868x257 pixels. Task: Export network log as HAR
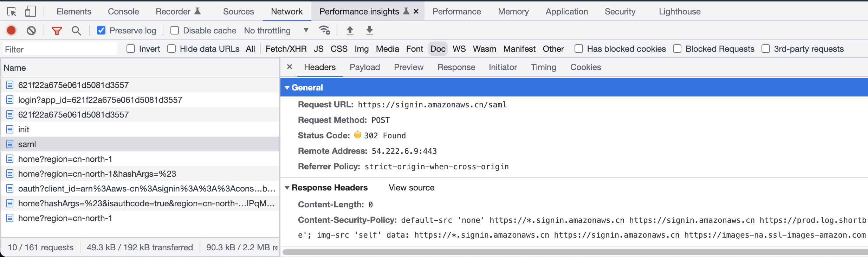pyautogui.click(x=369, y=30)
